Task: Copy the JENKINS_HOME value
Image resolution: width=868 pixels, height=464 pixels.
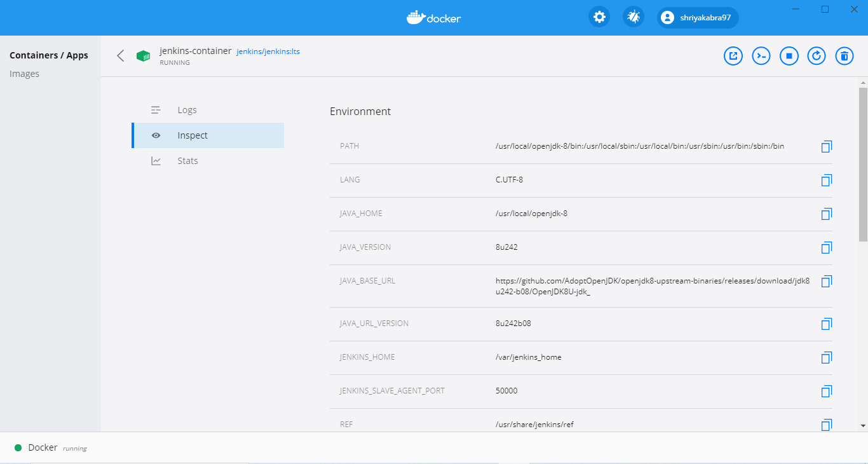Action: 826,358
